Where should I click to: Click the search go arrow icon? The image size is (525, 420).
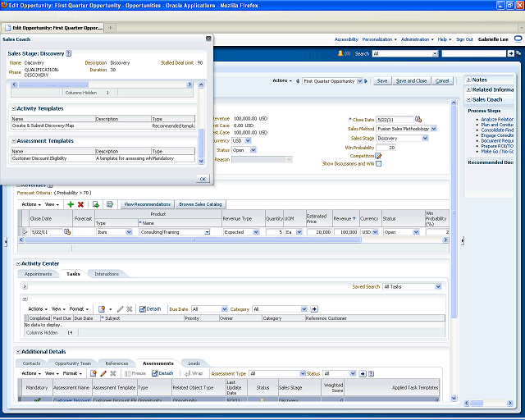[510, 53]
